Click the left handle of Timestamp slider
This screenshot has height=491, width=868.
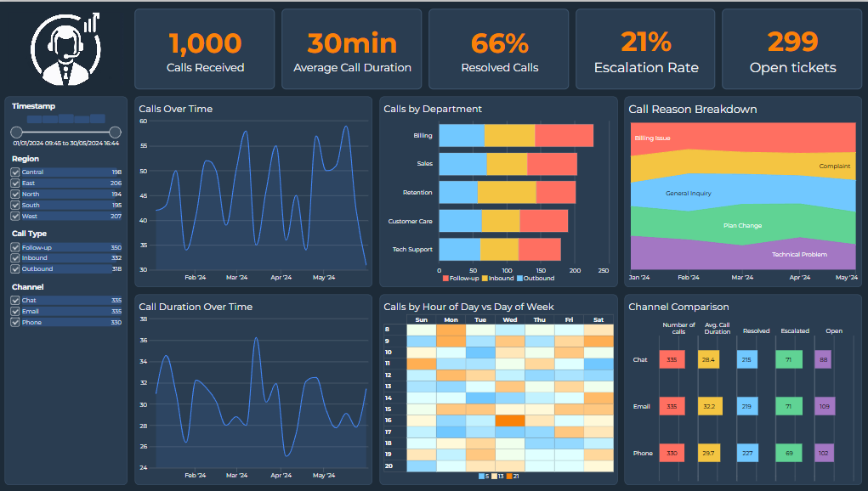tap(17, 133)
